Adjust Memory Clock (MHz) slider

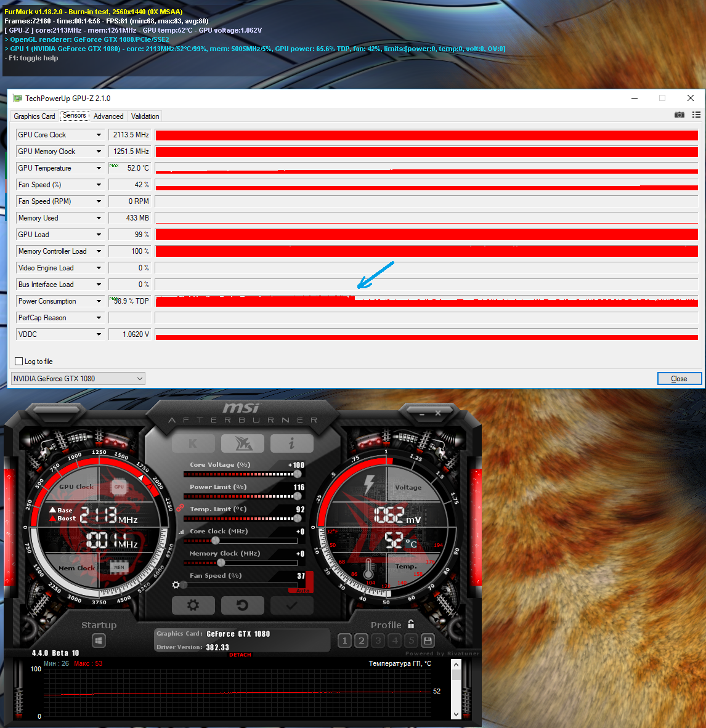pyautogui.click(x=241, y=563)
